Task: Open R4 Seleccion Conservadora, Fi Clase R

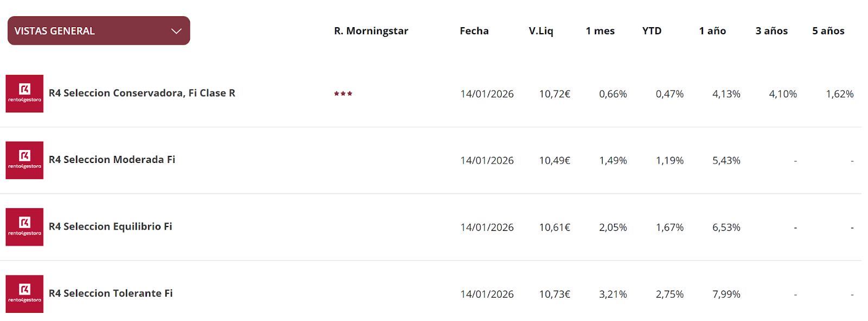Action: click(x=142, y=93)
